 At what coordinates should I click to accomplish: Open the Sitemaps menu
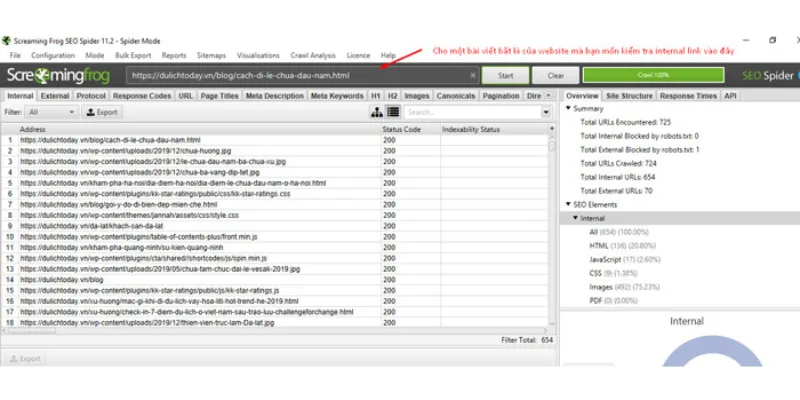(211, 55)
